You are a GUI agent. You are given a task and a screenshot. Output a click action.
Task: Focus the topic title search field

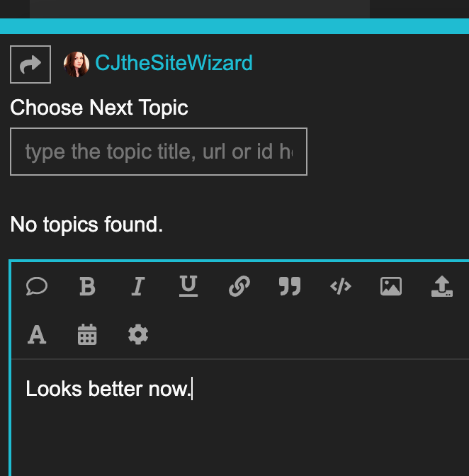pyautogui.click(x=159, y=152)
